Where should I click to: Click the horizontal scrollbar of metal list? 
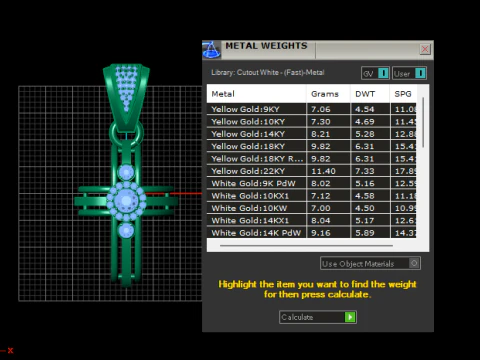coord(306,246)
